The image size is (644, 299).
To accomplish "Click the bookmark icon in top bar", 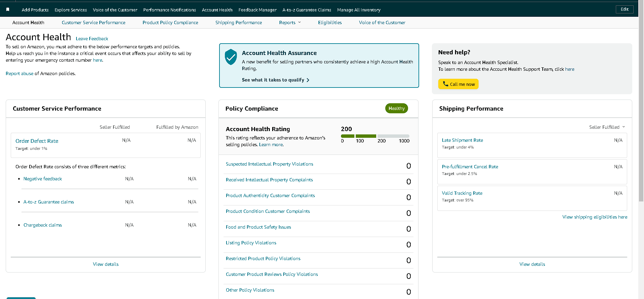I will (x=8, y=10).
